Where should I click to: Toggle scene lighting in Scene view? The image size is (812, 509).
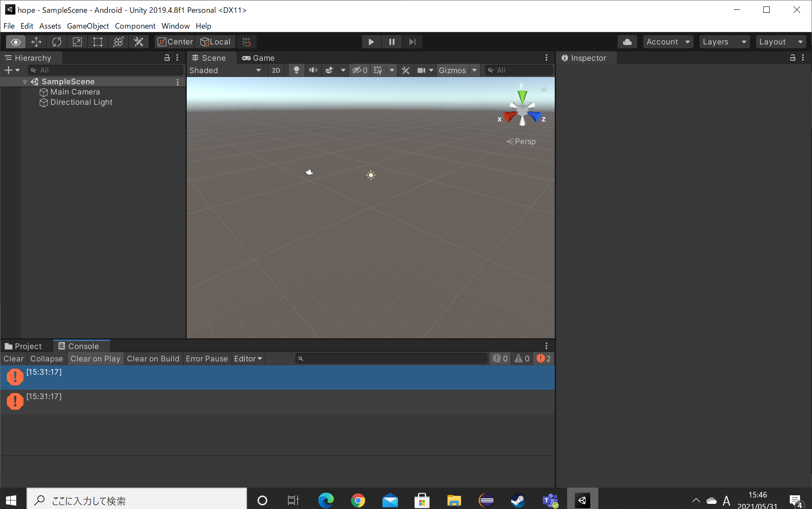click(x=297, y=70)
